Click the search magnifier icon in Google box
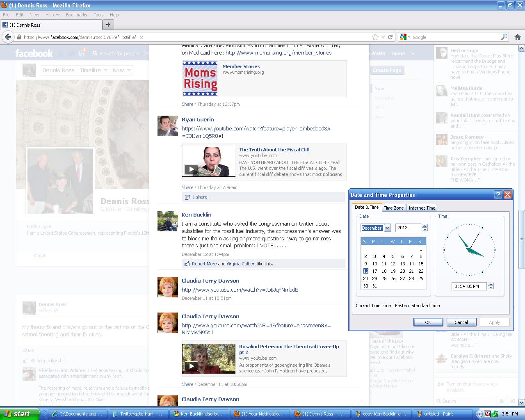The image size is (525, 420). pyautogui.click(x=504, y=37)
